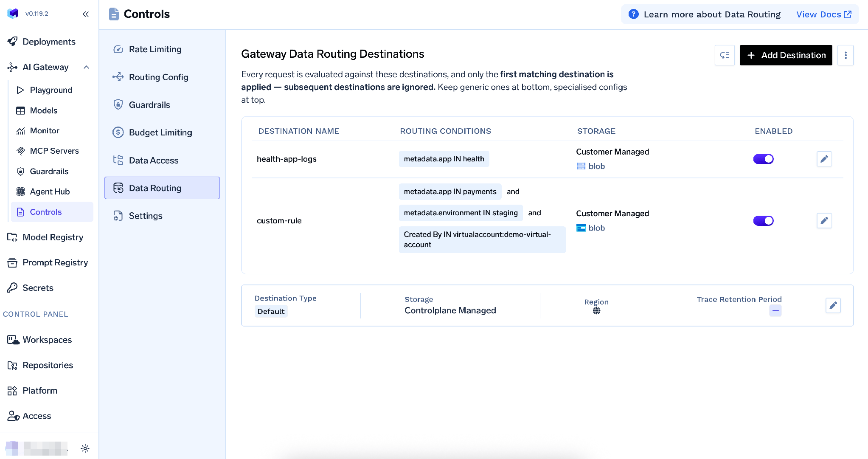Edit the custom-rule destination pencil
The width and height of the screenshot is (868, 459).
point(824,221)
